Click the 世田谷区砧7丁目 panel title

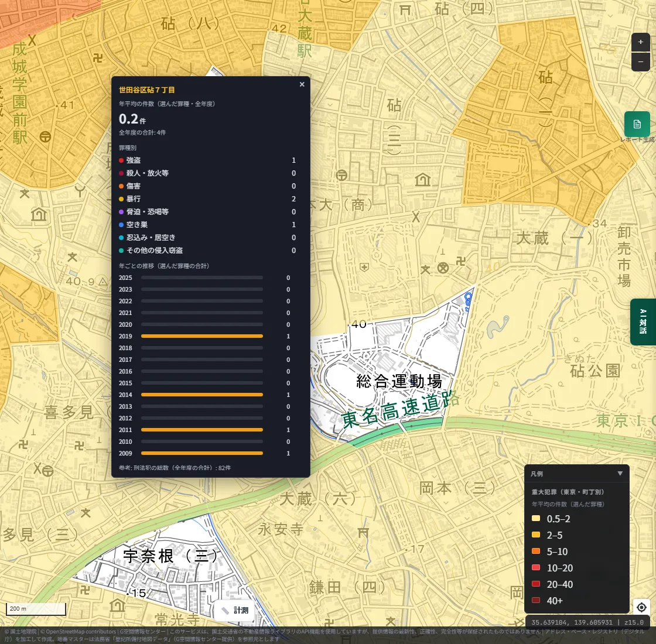[x=147, y=90]
